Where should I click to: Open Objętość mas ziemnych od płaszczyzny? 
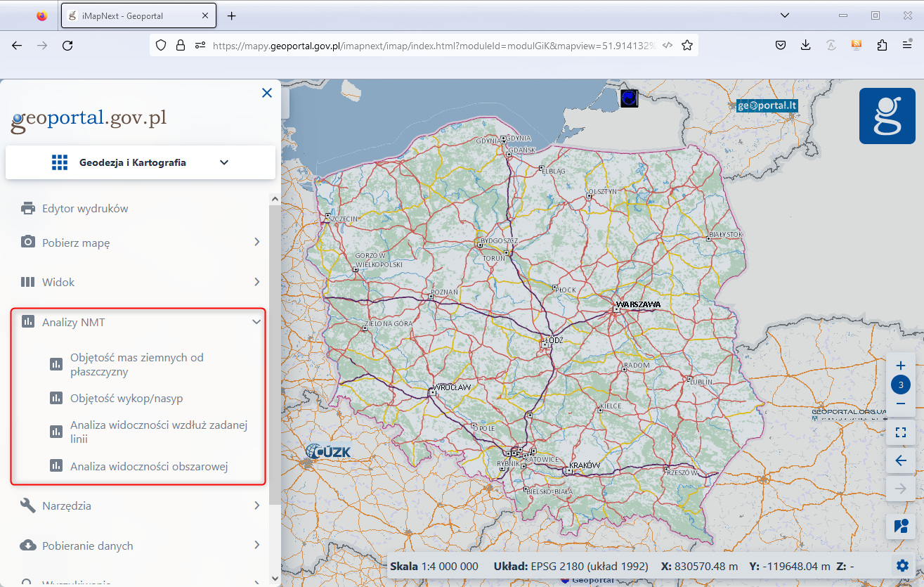[x=137, y=364]
